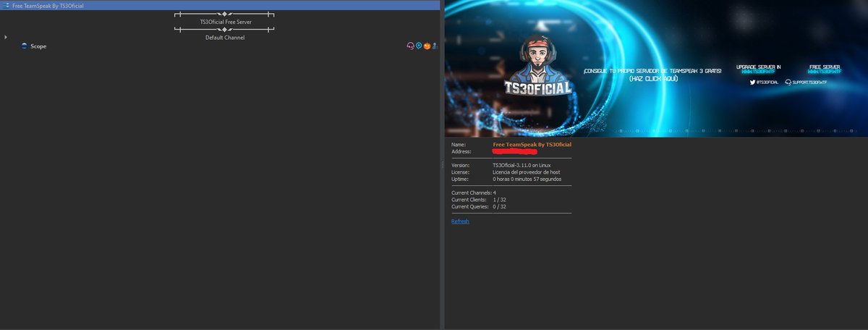
Task: Select the TS3Oficial Free Server spacer channel
Action: 225,22
